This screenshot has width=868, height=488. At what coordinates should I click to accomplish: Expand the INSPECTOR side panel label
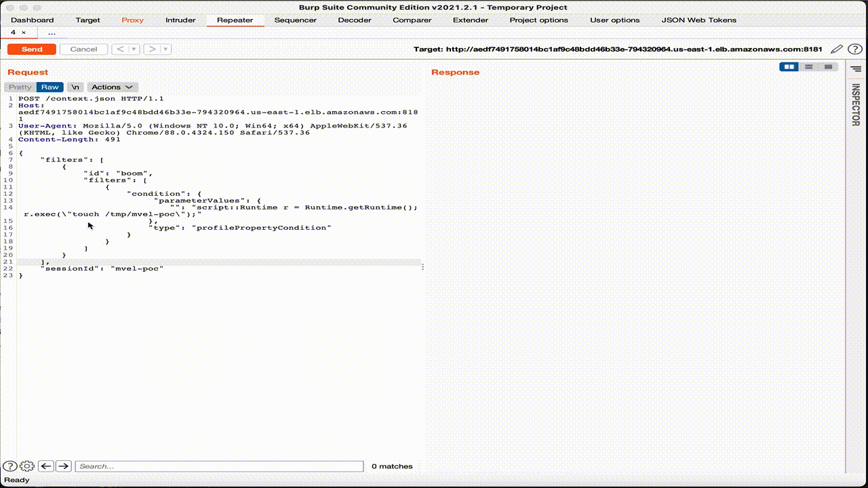pos(856,104)
